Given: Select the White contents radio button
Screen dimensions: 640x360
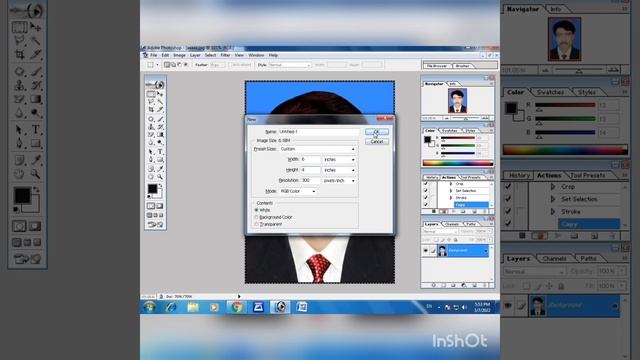Looking at the screenshot, I should [257, 210].
